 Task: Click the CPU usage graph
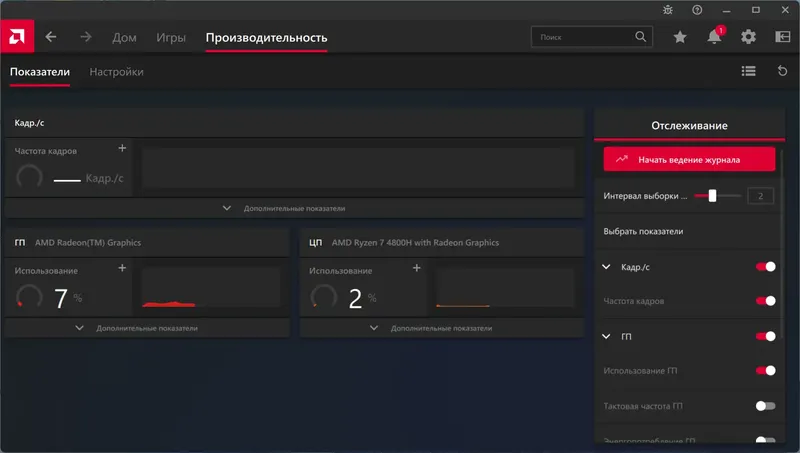505,287
